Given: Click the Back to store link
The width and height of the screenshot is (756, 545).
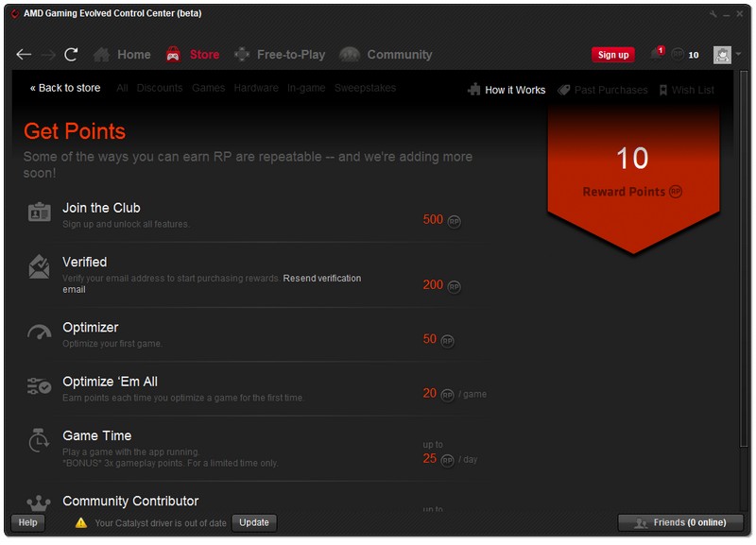Looking at the screenshot, I should pyautogui.click(x=65, y=88).
